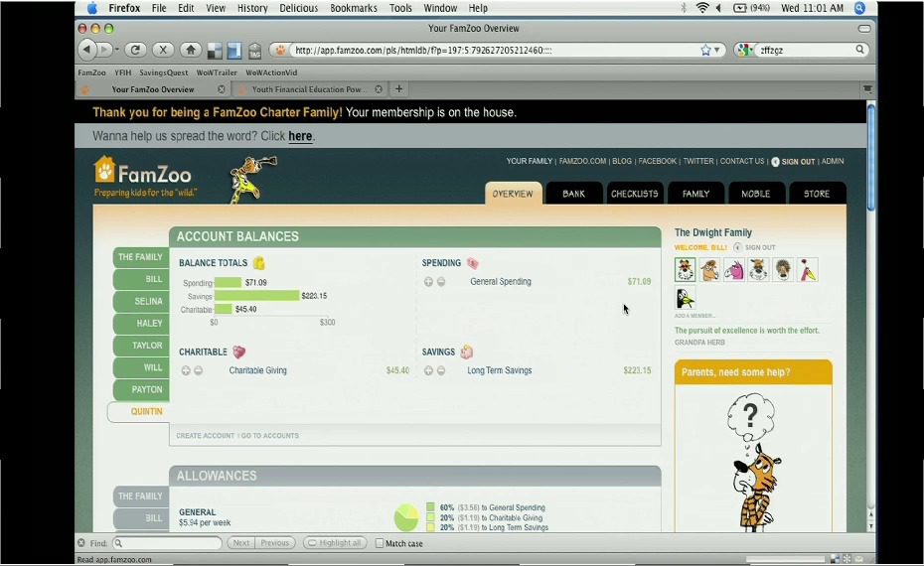Click the question-mark tiger help illustration
The image size is (924, 566).
click(x=754, y=463)
